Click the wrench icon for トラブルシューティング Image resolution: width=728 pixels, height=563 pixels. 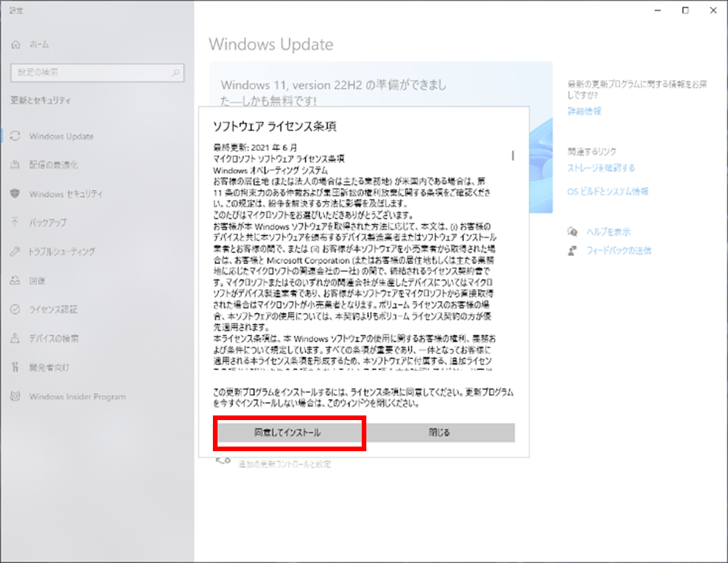(x=15, y=251)
